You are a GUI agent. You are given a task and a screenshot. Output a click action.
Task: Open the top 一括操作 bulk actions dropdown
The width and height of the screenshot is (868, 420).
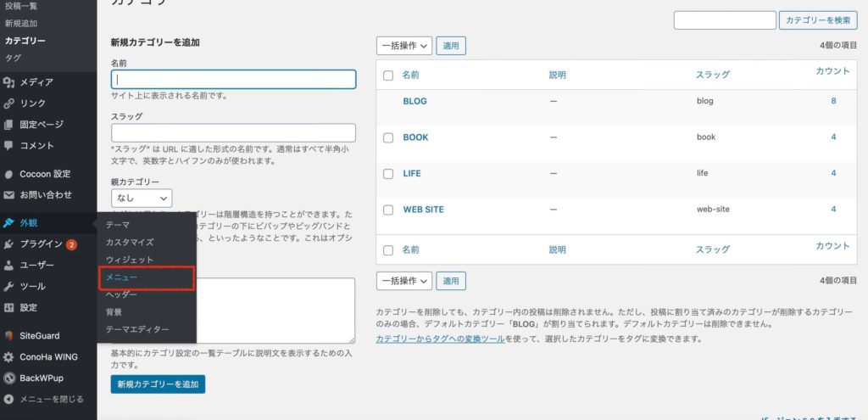404,46
